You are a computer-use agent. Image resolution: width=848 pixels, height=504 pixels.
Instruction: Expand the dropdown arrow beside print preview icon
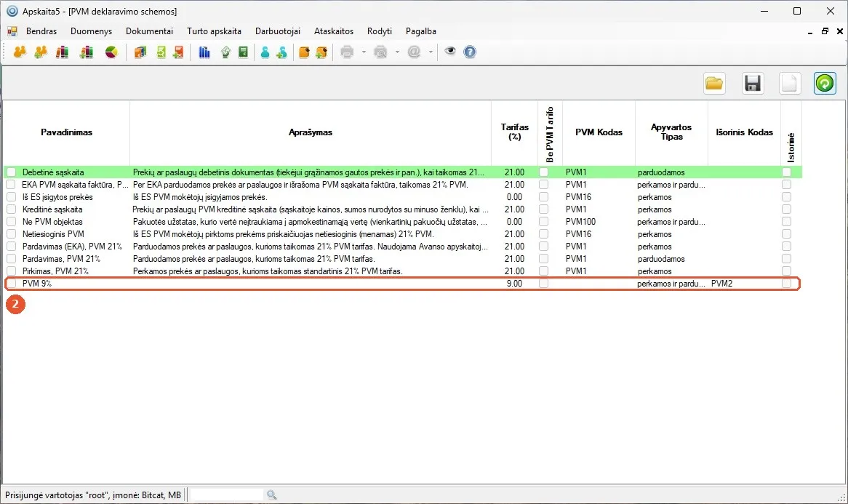click(397, 52)
